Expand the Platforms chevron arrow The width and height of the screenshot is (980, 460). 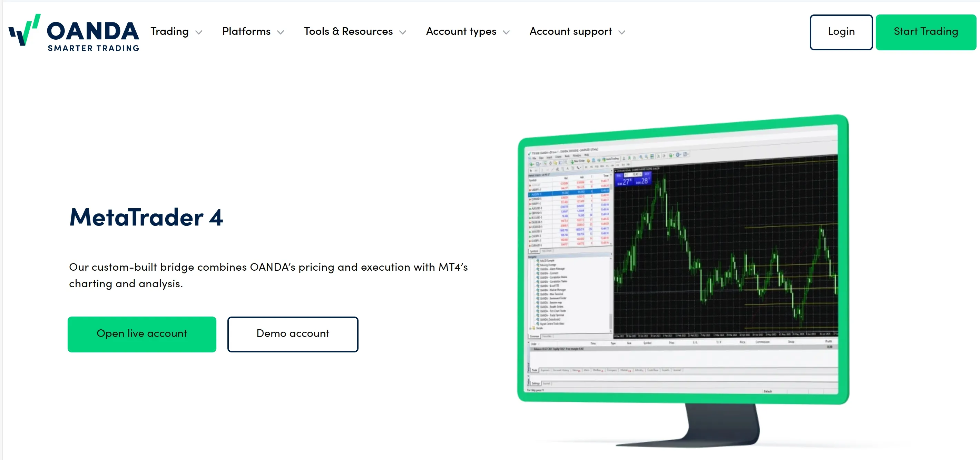pos(281,32)
